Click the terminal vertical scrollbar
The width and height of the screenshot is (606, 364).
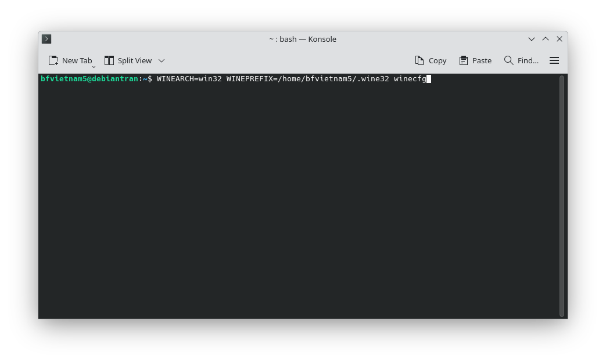(562, 196)
